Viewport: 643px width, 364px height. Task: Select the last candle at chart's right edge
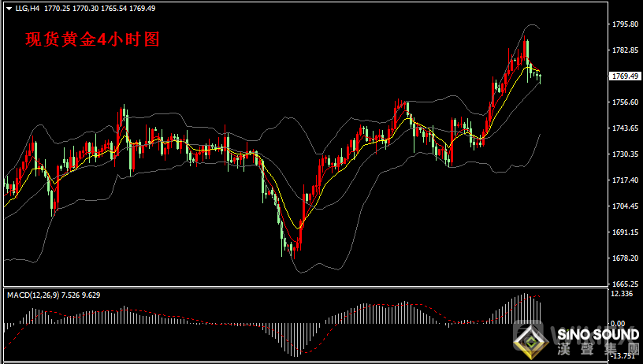coord(540,76)
